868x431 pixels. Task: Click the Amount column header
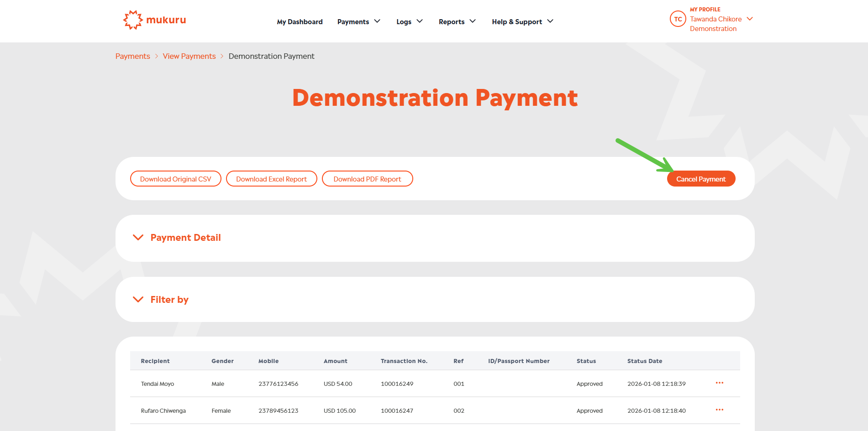point(335,361)
